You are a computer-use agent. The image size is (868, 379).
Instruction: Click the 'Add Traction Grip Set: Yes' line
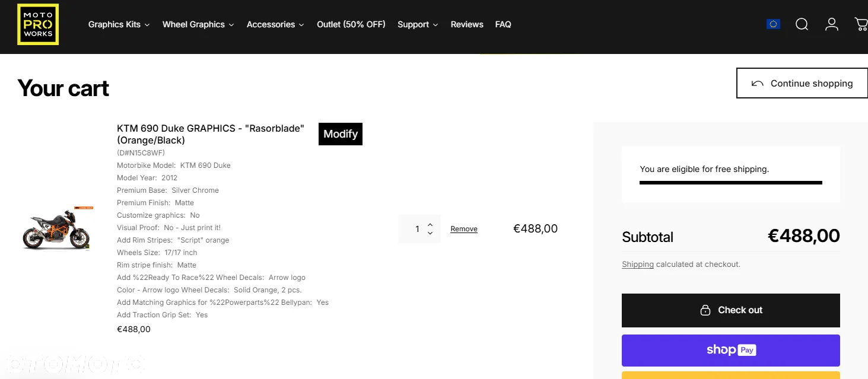163,315
